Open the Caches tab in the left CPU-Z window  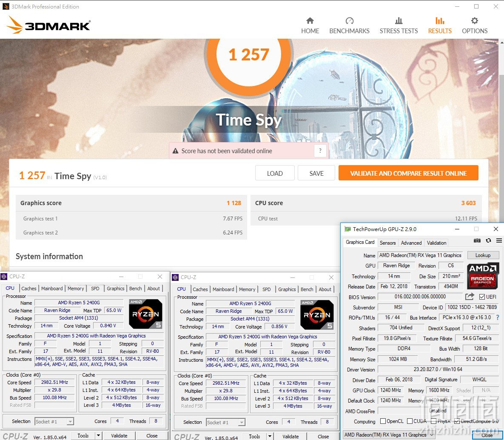(x=29, y=289)
